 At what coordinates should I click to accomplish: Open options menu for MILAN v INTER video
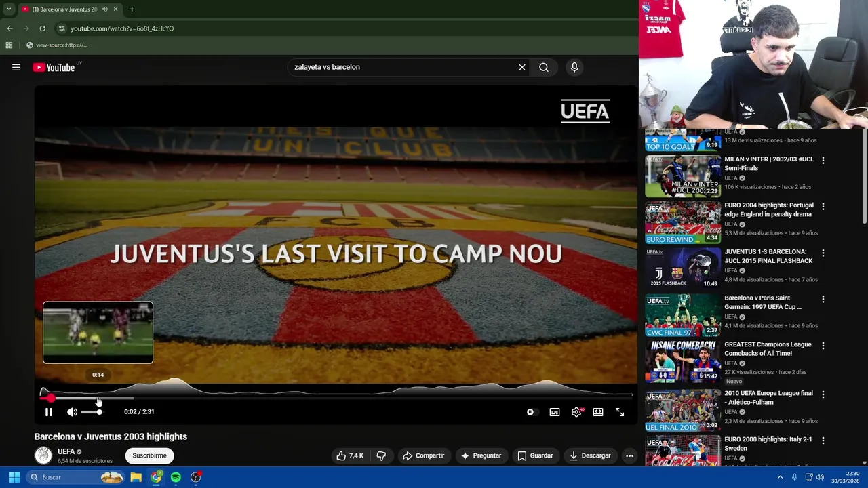(x=823, y=161)
